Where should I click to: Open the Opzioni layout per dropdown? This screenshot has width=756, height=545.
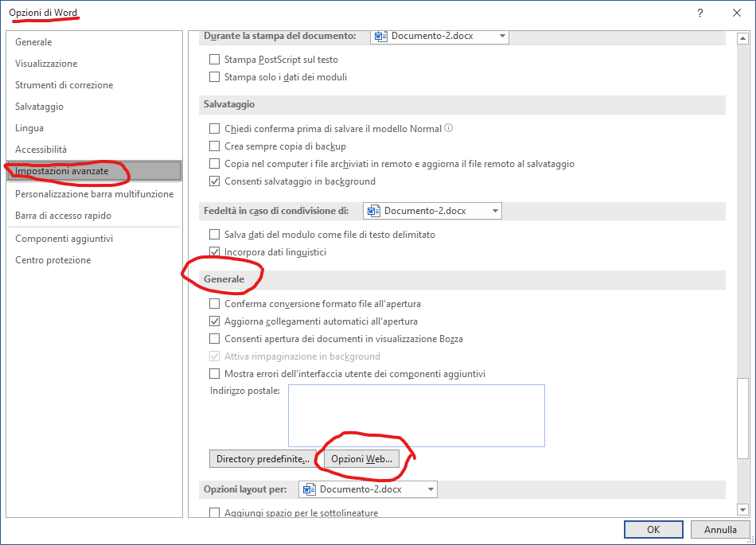(368, 489)
